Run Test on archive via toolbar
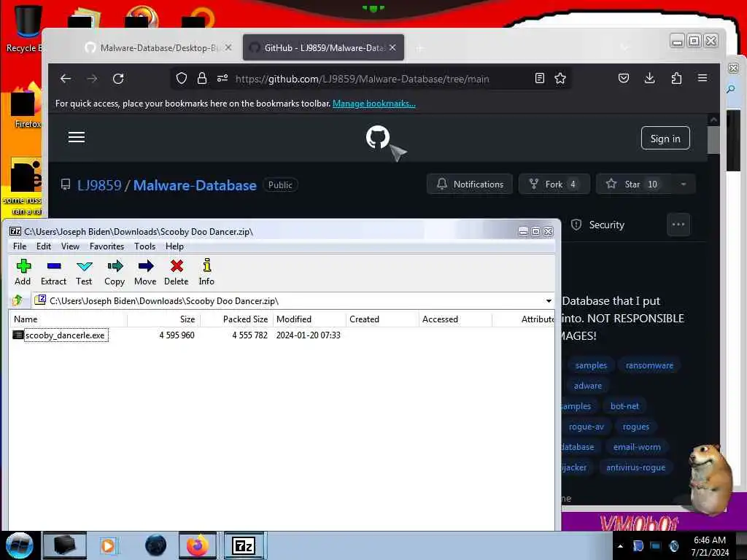The width and height of the screenshot is (747, 560). pos(84,273)
